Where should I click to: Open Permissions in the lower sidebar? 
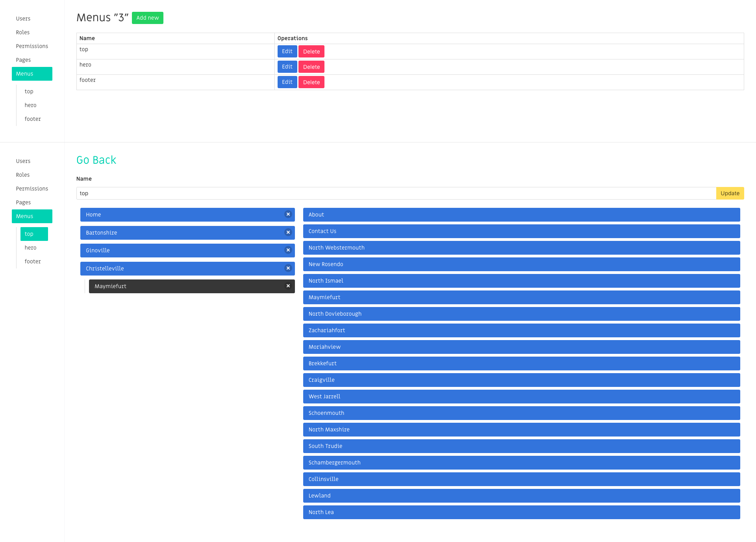click(32, 189)
